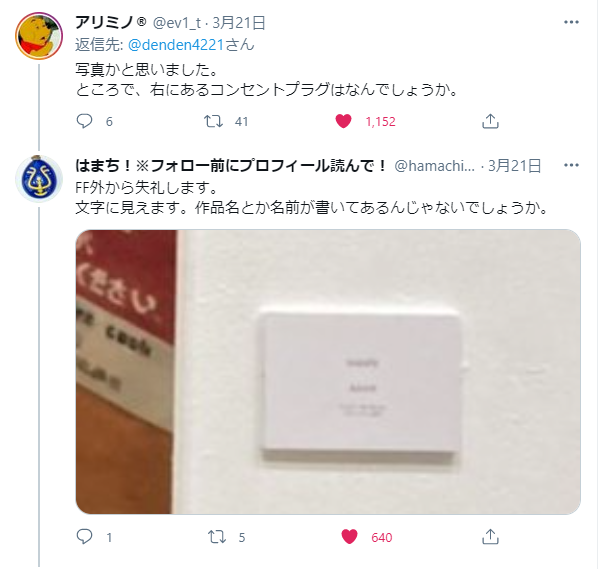Open the @denden4221 mention link
This screenshot has width=598, height=569.
[175, 45]
